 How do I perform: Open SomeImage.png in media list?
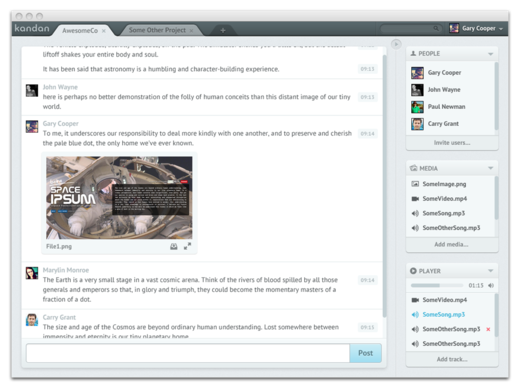[x=444, y=184]
